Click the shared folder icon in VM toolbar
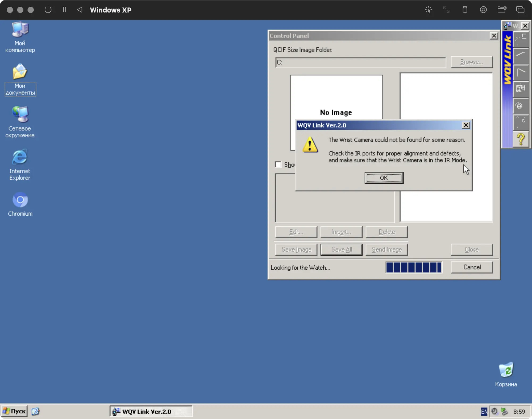The width and height of the screenshot is (532, 419). (502, 10)
